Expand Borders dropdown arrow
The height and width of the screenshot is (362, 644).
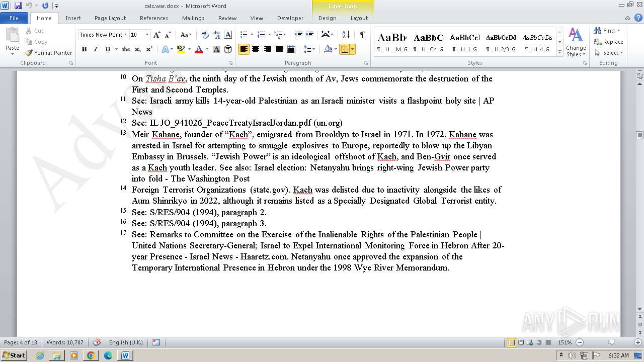[x=352, y=49]
